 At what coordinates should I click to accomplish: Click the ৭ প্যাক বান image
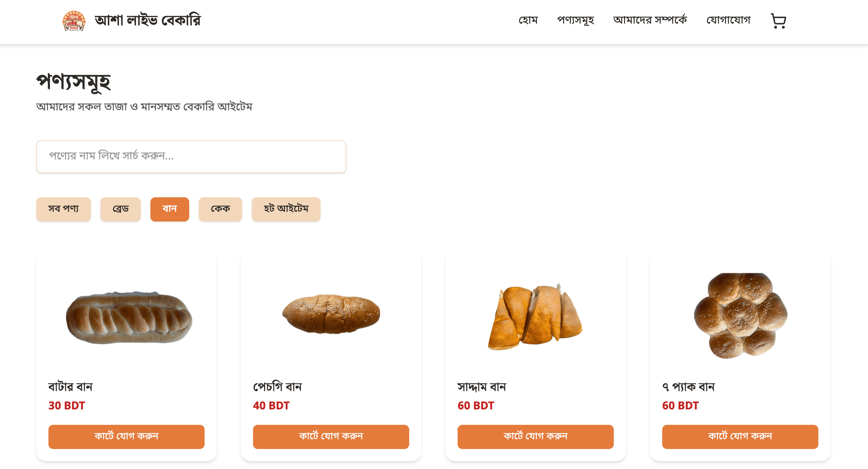(x=740, y=316)
